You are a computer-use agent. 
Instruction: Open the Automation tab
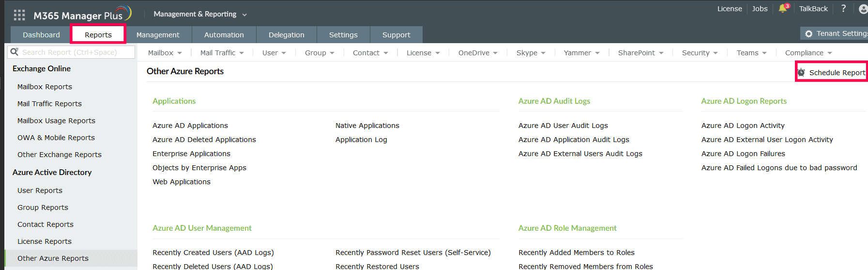point(224,35)
